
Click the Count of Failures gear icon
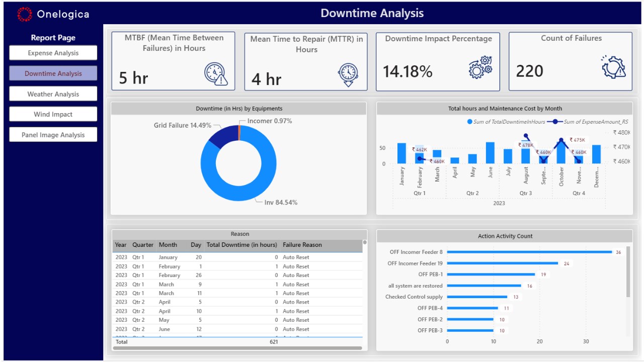614,67
